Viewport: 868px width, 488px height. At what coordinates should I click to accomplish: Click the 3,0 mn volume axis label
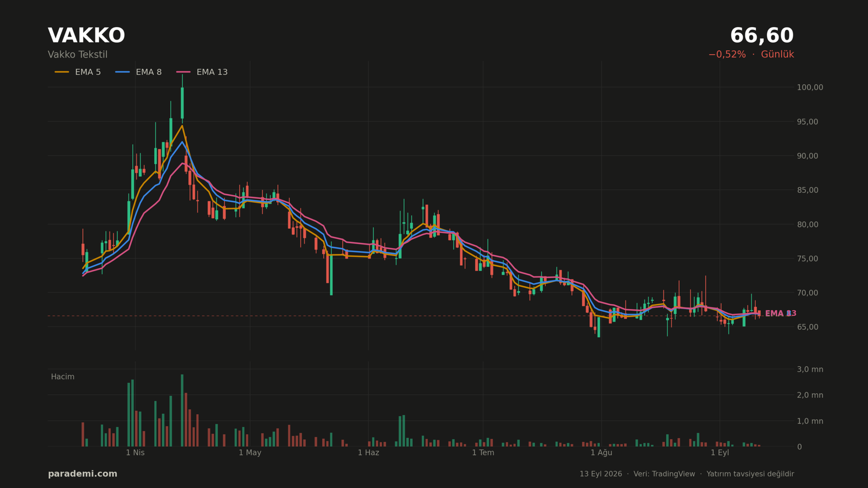tap(810, 370)
